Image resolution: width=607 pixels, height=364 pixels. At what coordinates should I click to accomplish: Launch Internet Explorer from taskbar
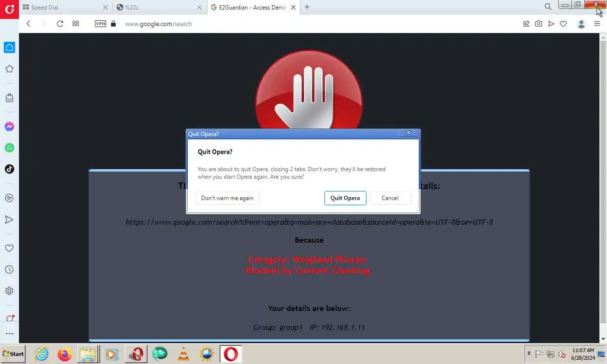(x=42, y=354)
